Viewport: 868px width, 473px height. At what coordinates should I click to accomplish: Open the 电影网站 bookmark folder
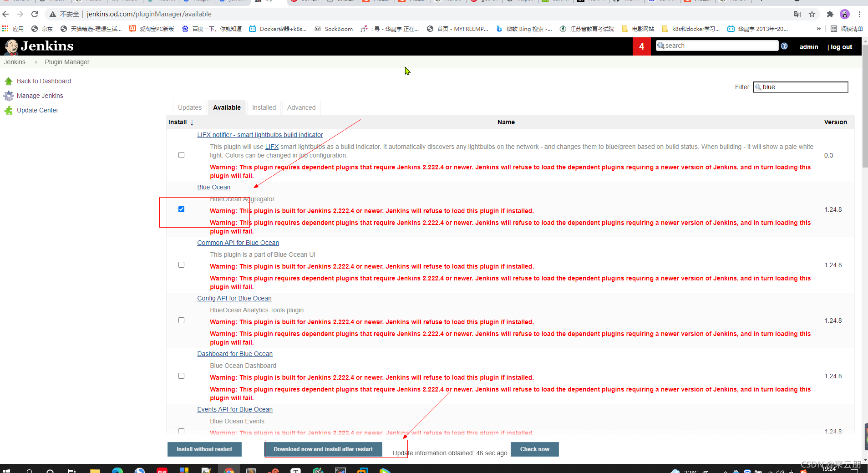click(x=638, y=29)
